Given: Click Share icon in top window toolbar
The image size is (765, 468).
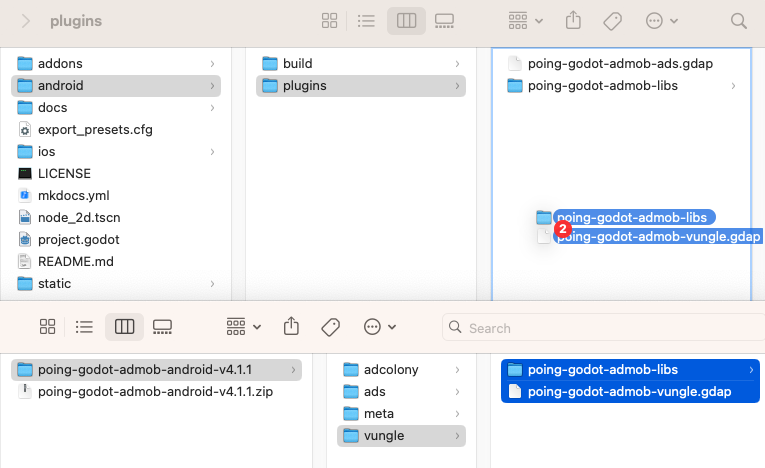Looking at the screenshot, I should [573, 20].
